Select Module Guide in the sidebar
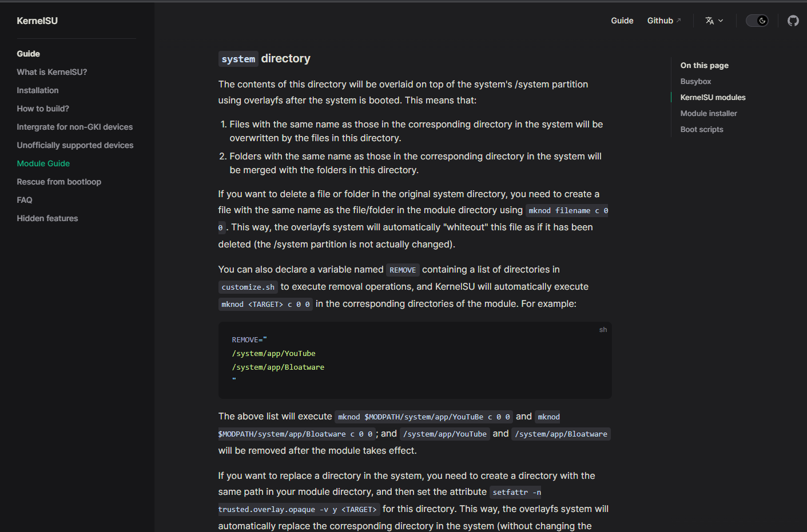Screen dimensions: 807x532 coord(43,163)
